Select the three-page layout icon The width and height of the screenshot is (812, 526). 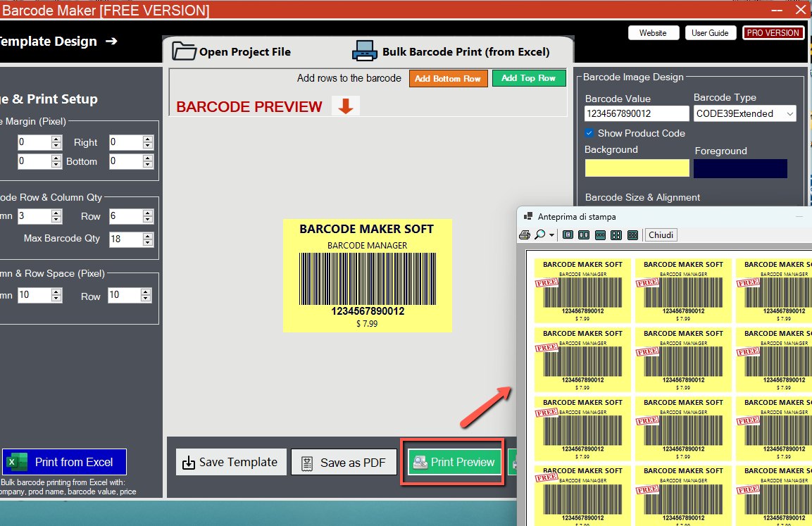pos(600,235)
